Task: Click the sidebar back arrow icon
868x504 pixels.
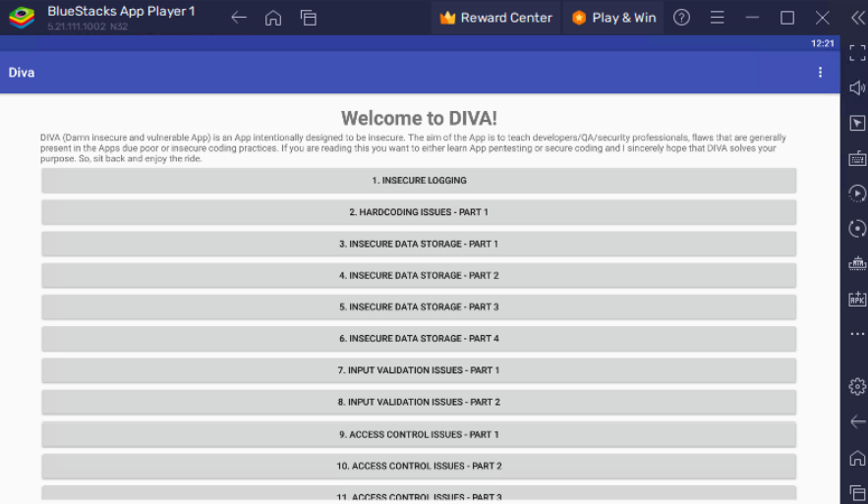Action: pos(857,421)
